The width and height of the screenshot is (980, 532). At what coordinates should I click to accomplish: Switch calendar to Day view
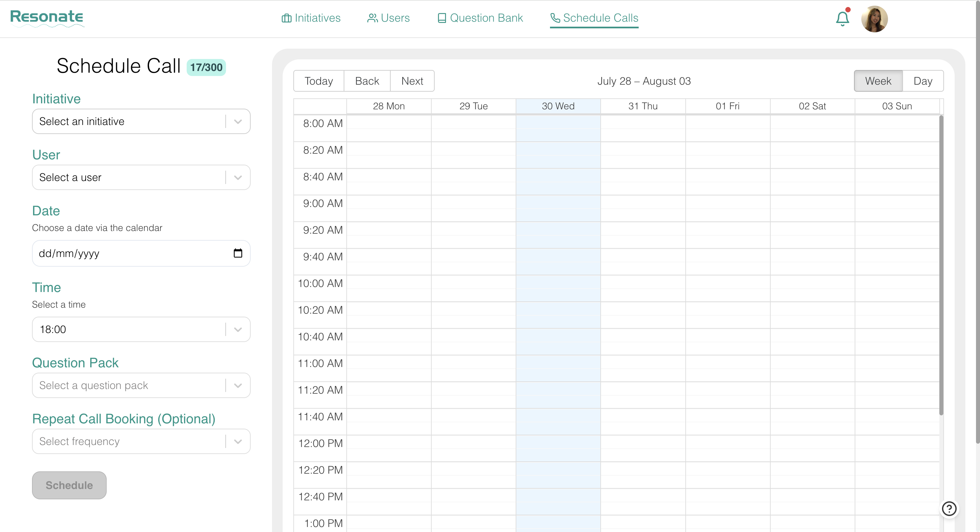[923, 81]
